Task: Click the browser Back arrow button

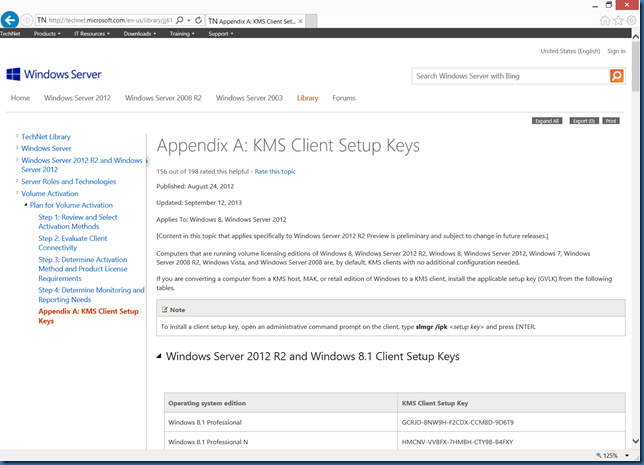Action: [x=10, y=20]
